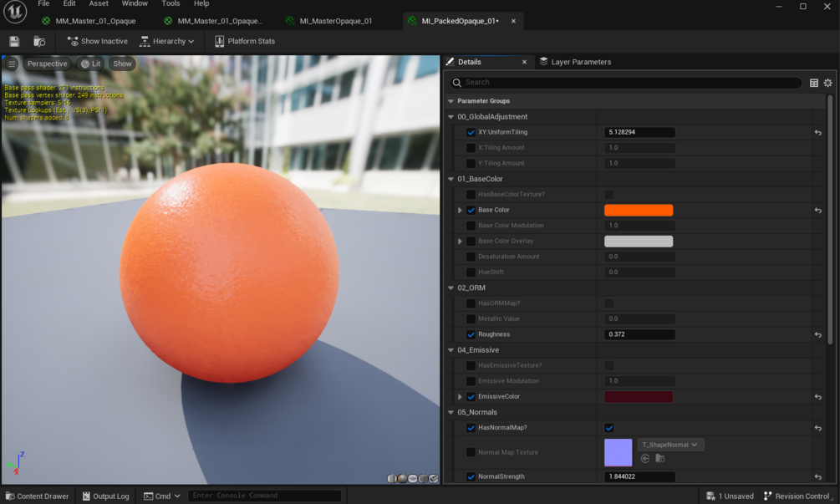The width and height of the screenshot is (840, 504).
Task: Select the cylinder preview mesh icon
Action: click(x=392, y=478)
